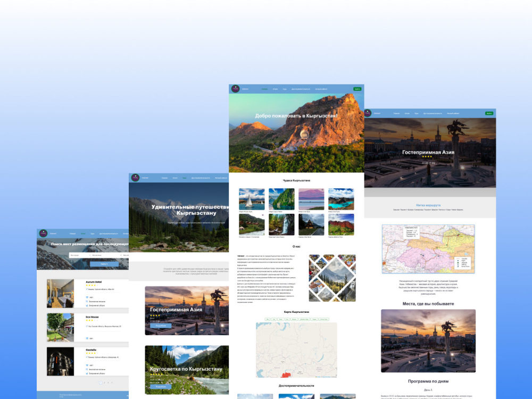Open the first dropdown in the hotel search bar
532x399 pixels.
click(x=80, y=255)
